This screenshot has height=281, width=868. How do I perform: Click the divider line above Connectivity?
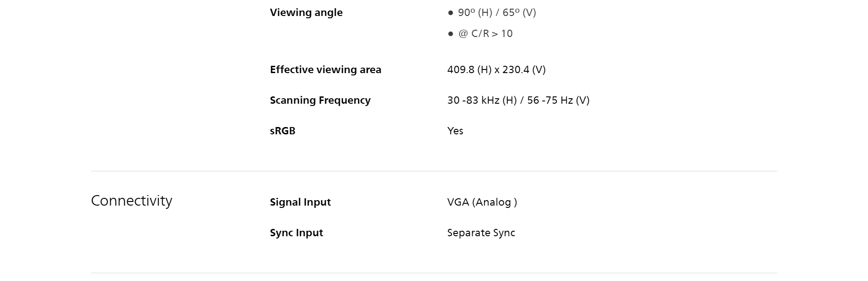click(x=434, y=171)
